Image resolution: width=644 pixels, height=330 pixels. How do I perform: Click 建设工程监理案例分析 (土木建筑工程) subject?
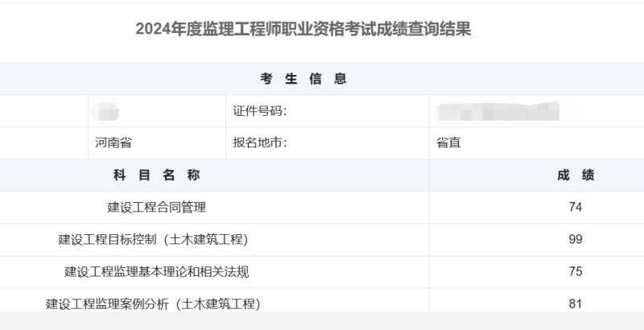tap(153, 303)
